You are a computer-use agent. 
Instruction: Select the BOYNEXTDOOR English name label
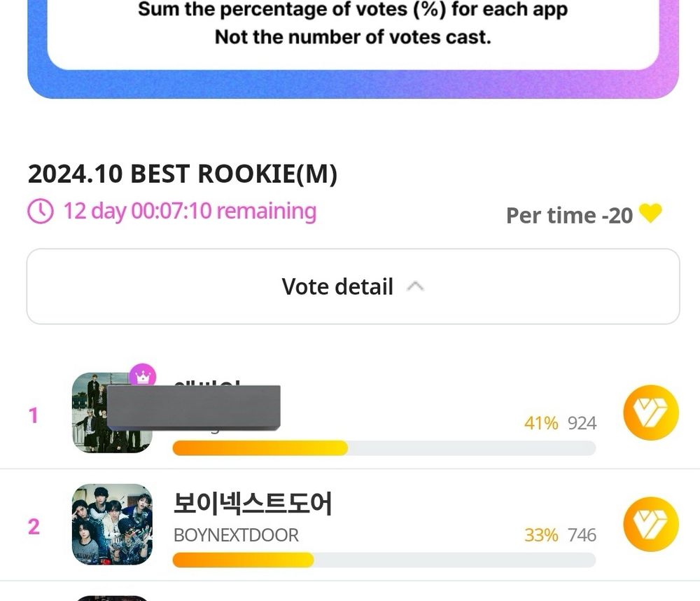(x=236, y=535)
